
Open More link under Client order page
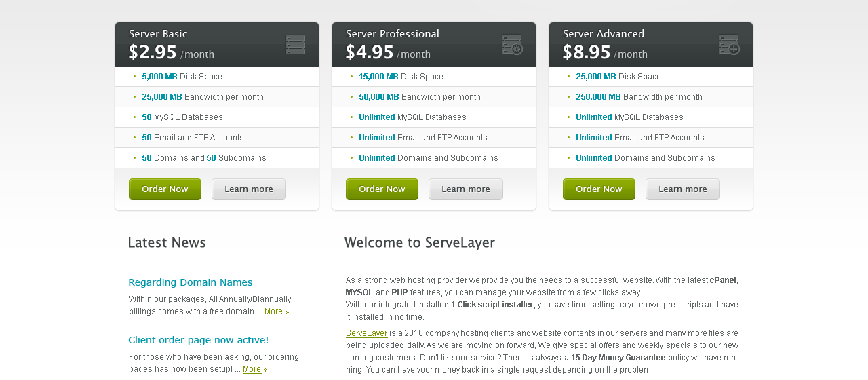252,369
